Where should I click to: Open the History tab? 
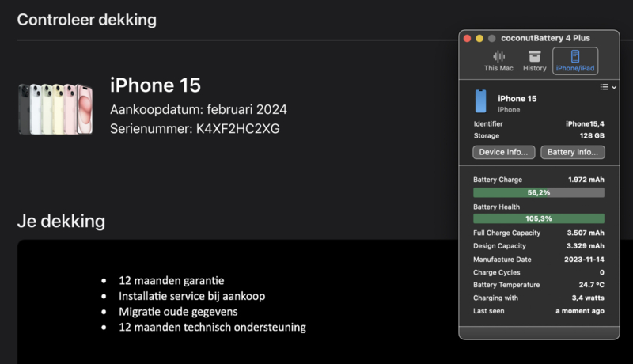pyautogui.click(x=535, y=61)
